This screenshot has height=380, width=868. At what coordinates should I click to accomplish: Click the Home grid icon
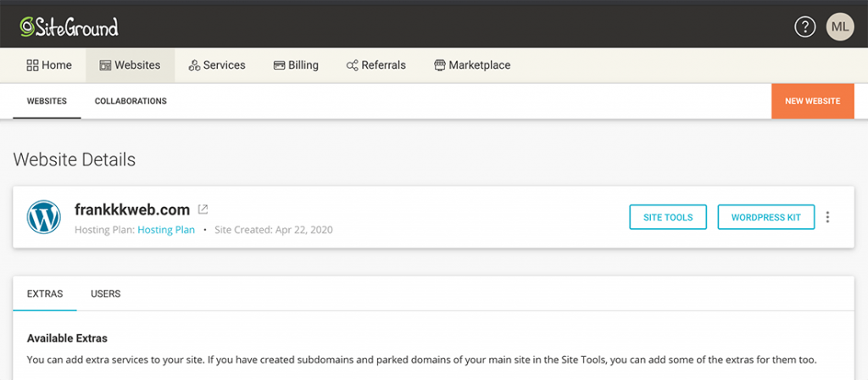33,65
